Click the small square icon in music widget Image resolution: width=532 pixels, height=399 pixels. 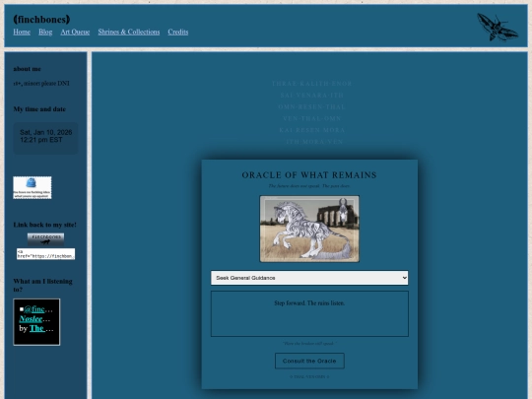[22, 309]
